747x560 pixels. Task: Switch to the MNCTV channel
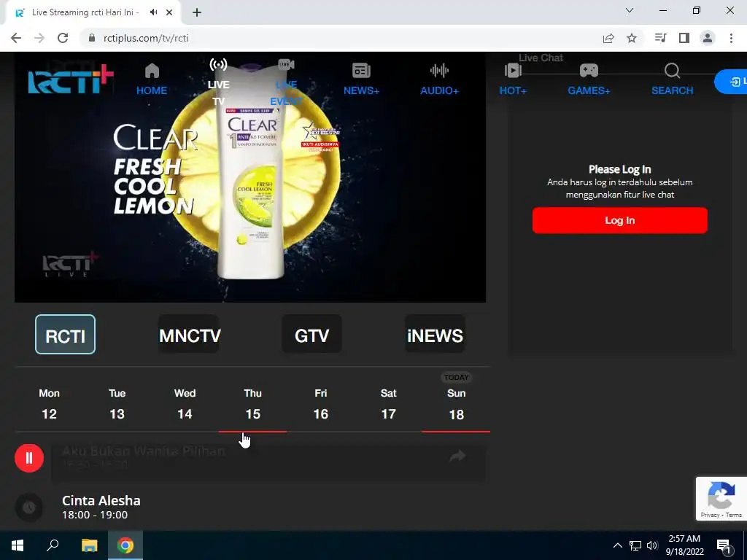click(189, 335)
